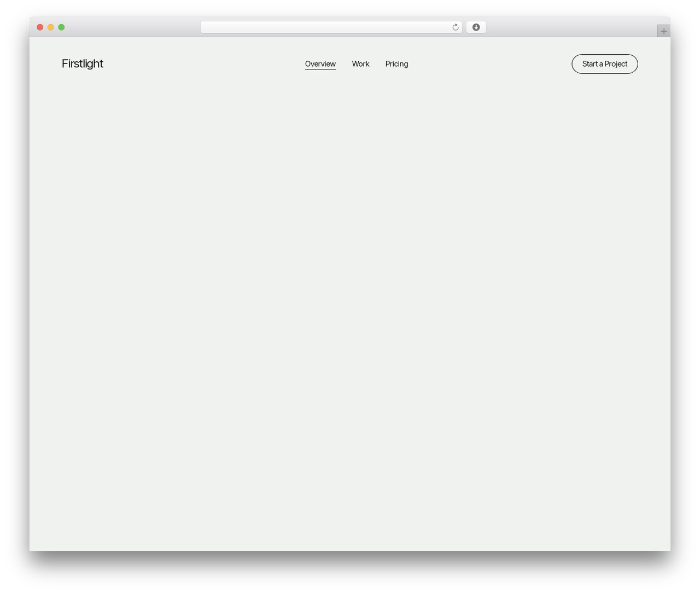Add a new tab with plus icon
This screenshot has height=593, width=700.
click(x=663, y=31)
